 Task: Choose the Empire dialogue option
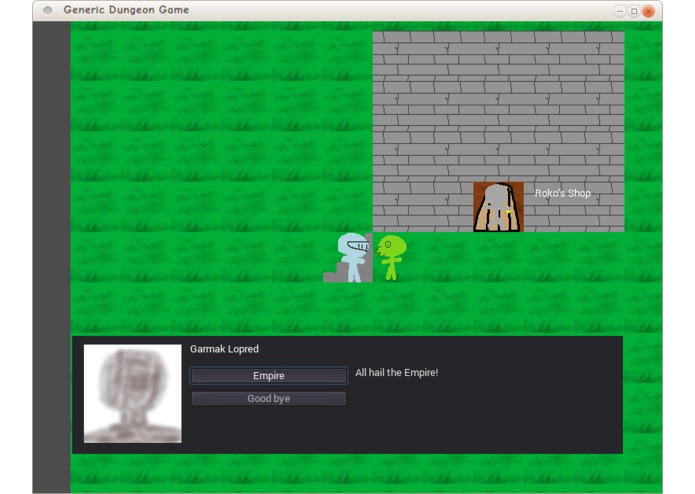[269, 376]
